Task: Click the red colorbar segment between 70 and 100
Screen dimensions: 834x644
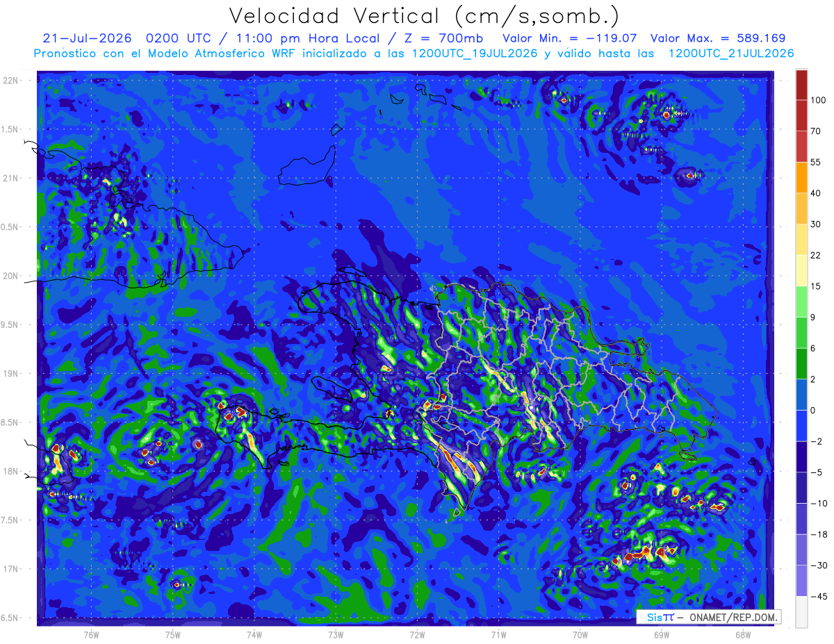Action: [801, 115]
